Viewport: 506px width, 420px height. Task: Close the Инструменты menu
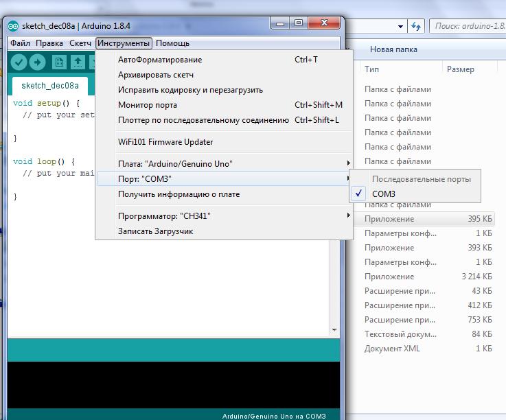pos(124,43)
